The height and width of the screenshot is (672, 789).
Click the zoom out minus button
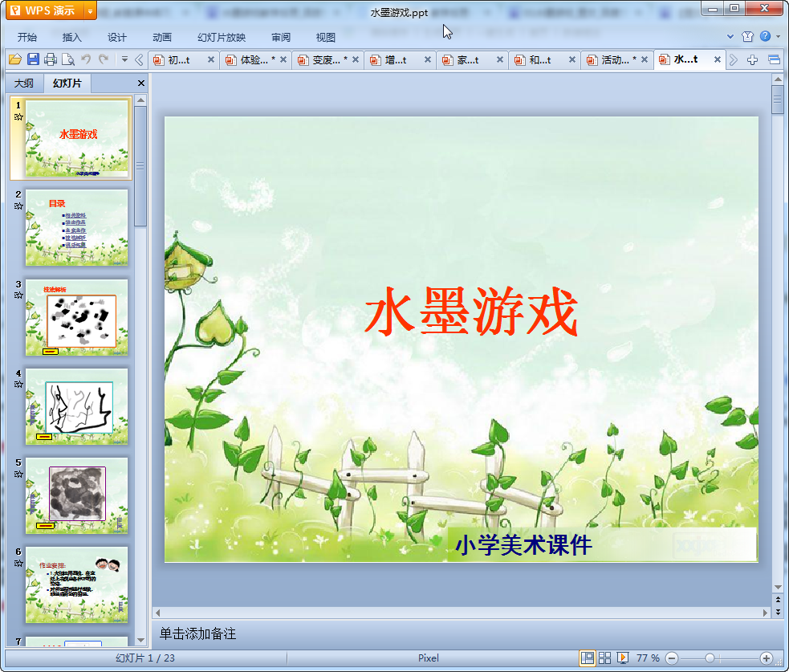click(672, 658)
